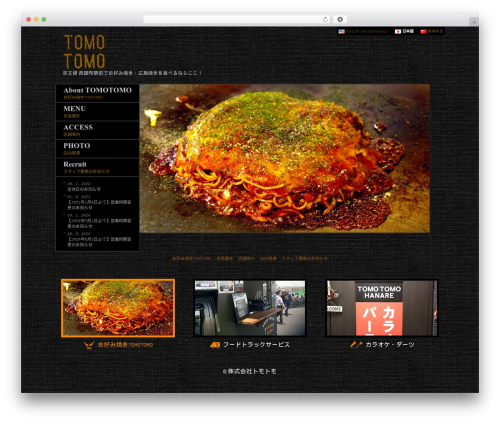Click the Japanese tagline under the logo
Image resolution: width=500 pixels, height=423 pixels.
[x=132, y=73]
